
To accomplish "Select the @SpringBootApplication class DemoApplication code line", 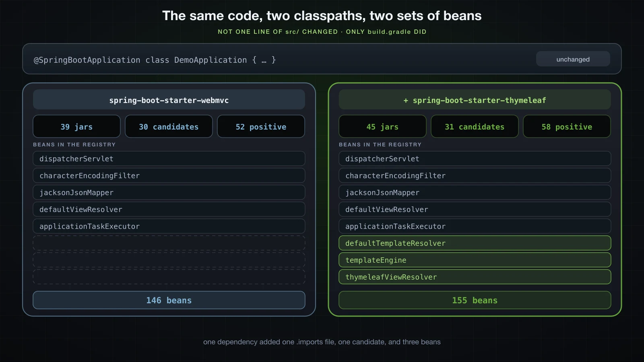I will point(155,60).
